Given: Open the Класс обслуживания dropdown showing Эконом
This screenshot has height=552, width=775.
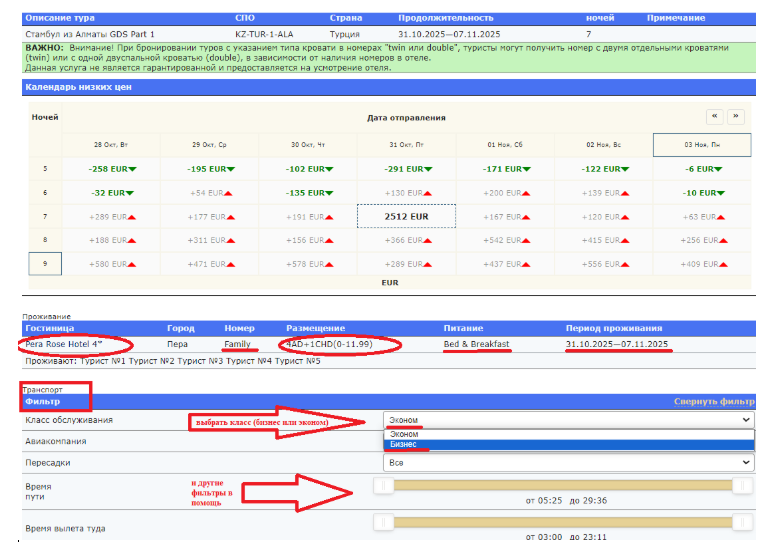Looking at the screenshot, I should click(x=568, y=421).
